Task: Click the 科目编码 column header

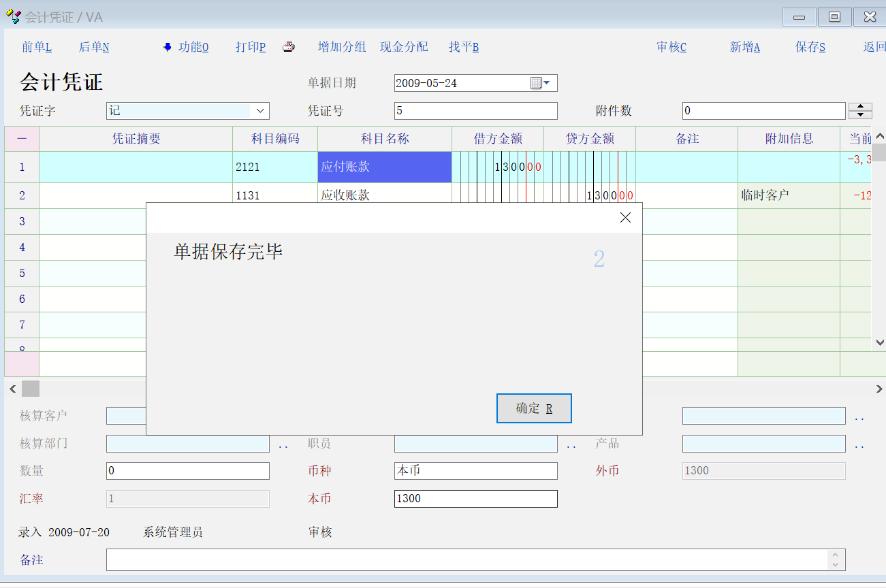Action: (275, 139)
